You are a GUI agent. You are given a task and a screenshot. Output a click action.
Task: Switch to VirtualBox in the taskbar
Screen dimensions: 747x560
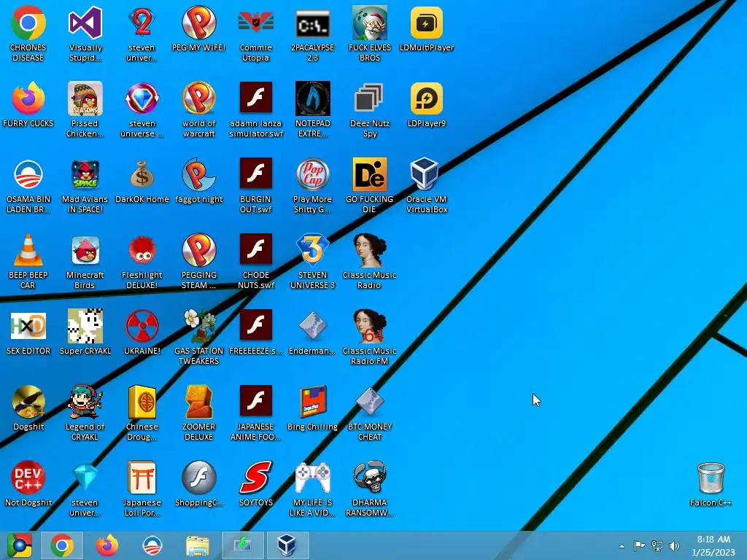[x=287, y=545]
